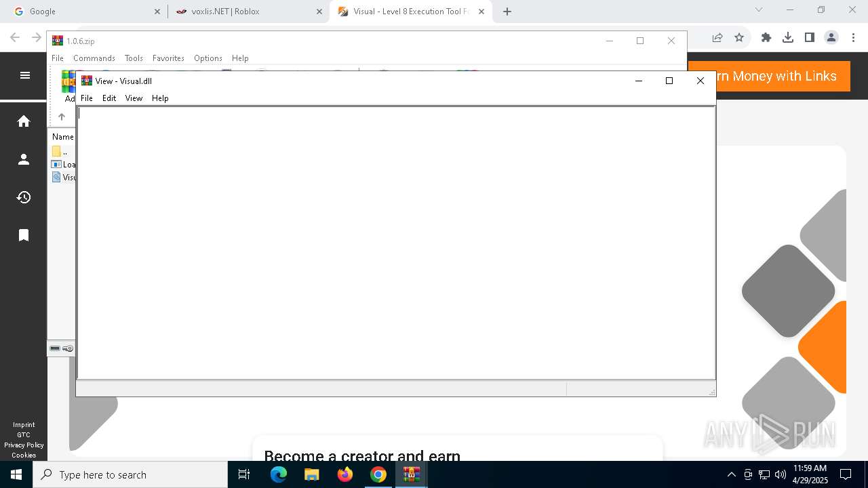This screenshot has width=868, height=488.
Task: Click the user account icon in site sidebar
Action: coord(24,159)
